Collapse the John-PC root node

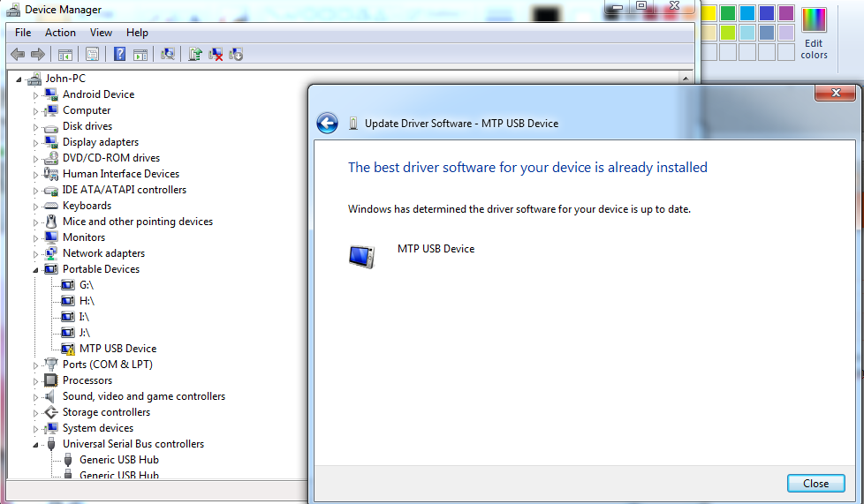[19, 79]
